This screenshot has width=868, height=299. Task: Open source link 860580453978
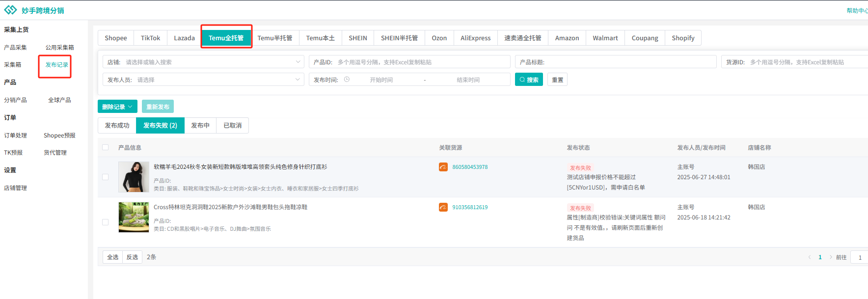(x=470, y=167)
